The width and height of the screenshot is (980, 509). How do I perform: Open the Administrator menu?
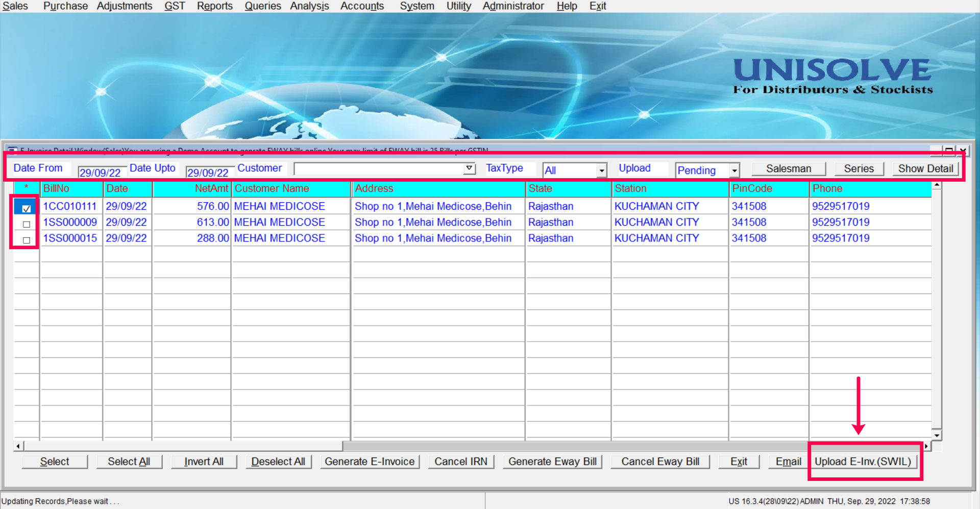point(513,6)
